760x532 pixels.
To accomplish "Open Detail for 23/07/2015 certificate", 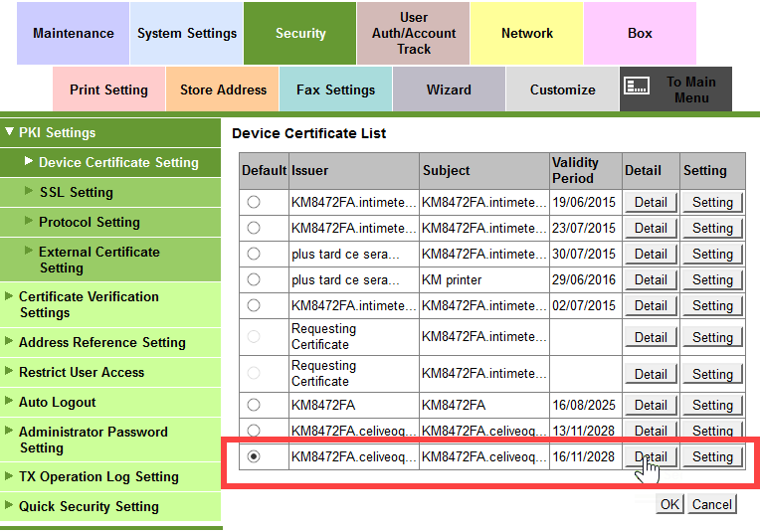I will pyautogui.click(x=651, y=228).
